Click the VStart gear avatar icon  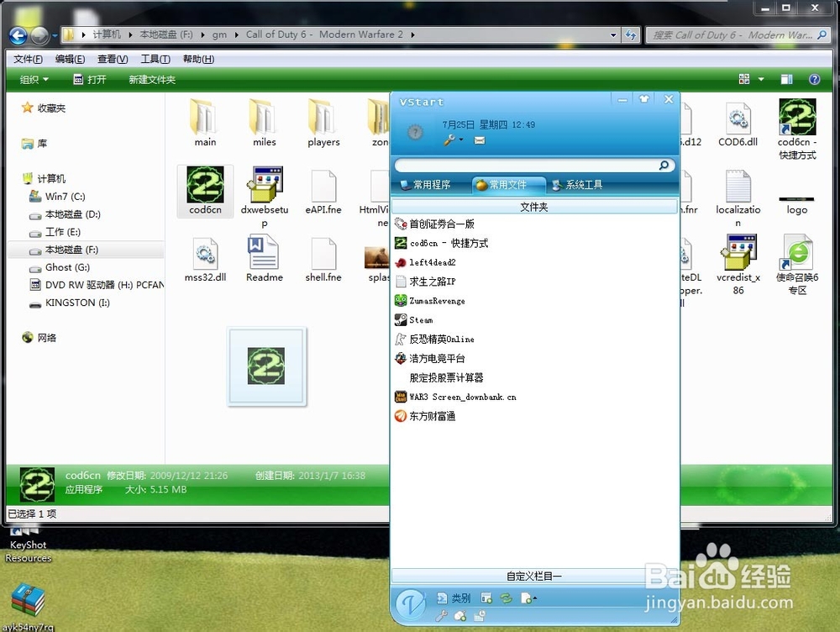[x=415, y=132]
